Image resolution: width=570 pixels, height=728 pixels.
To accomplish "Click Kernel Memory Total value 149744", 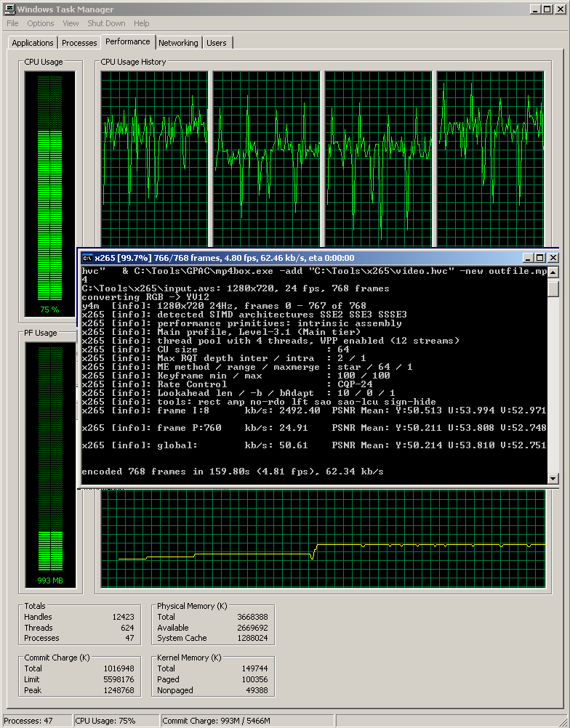I will pos(254,668).
